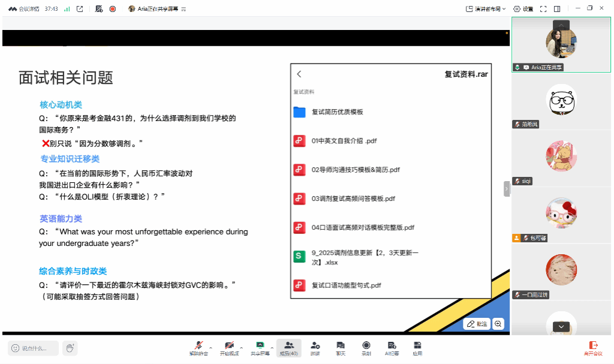
Task: Open the speaker layout dropdown
Action: coord(486,9)
